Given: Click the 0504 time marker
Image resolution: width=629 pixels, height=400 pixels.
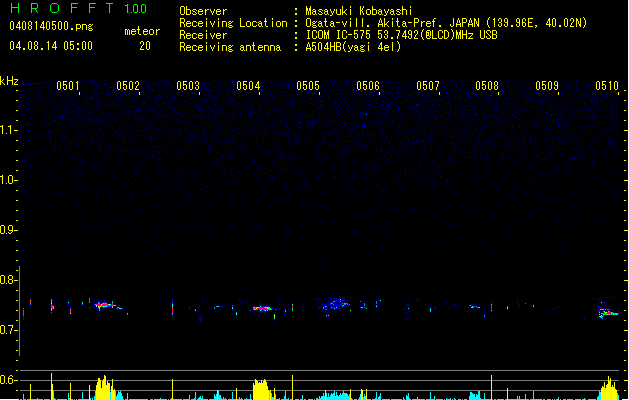Looking at the screenshot, I should point(248,86).
